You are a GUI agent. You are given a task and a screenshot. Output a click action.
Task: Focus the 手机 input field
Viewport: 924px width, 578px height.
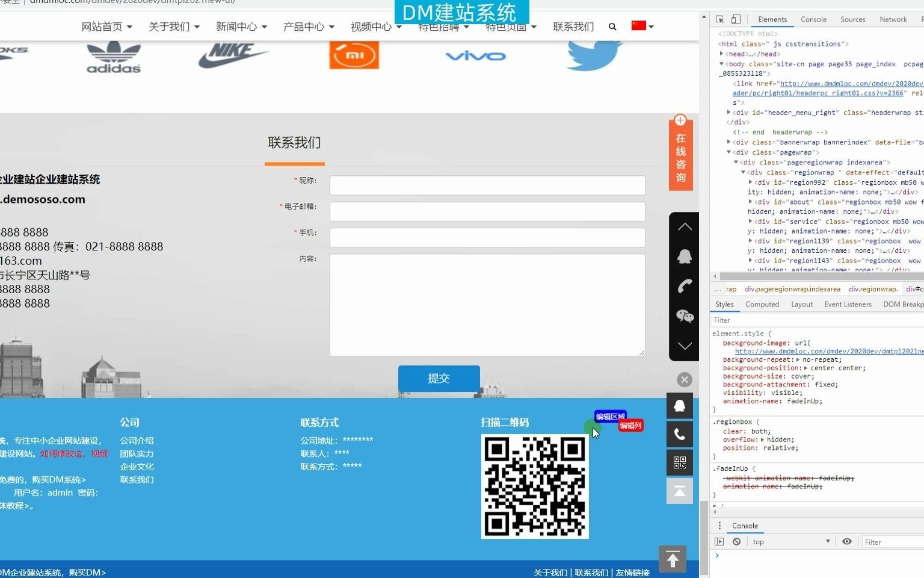coord(487,237)
